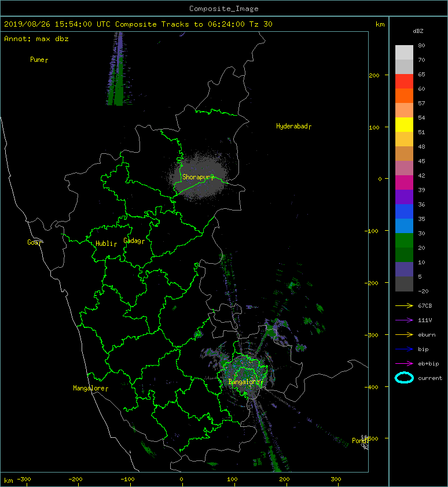This screenshot has width=448, height=487.
Task: Click the Pondi city label
Action: (360, 440)
